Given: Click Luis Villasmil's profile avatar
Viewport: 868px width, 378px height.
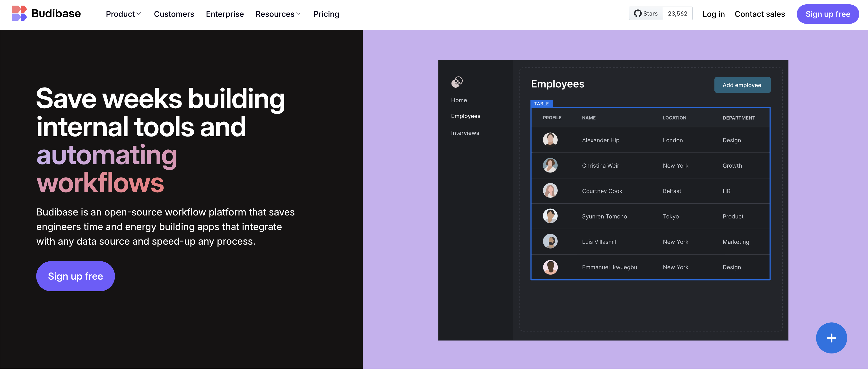Looking at the screenshot, I should click(550, 241).
